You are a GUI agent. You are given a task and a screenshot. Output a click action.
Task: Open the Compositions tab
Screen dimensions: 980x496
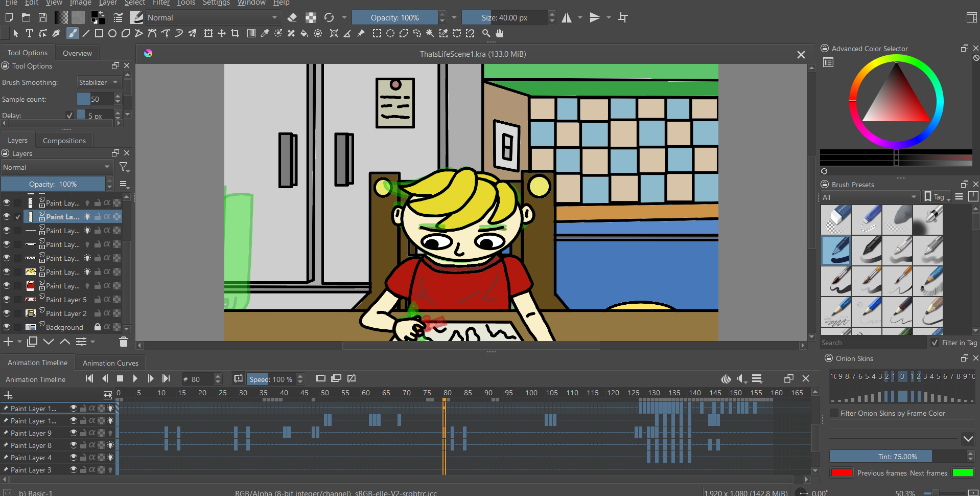click(x=64, y=141)
